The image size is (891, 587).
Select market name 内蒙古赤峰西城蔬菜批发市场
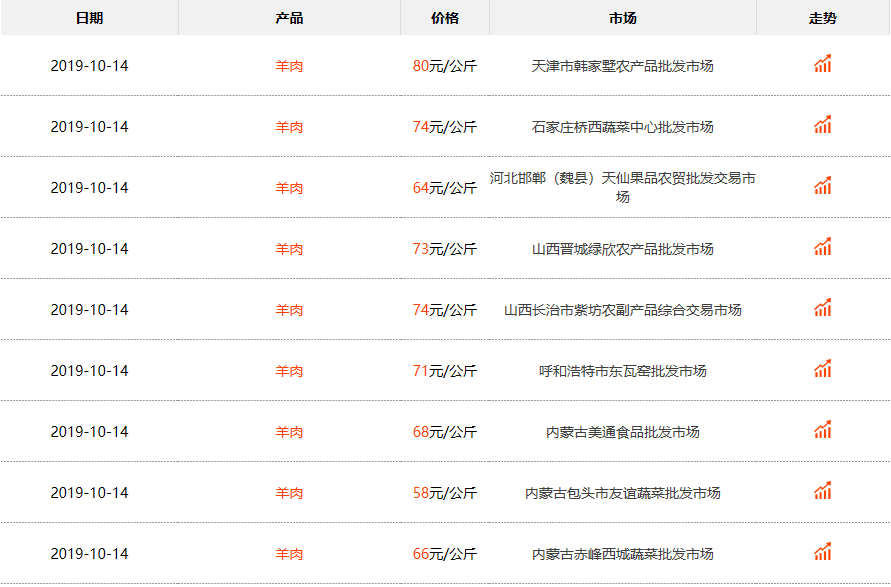[x=623, y=554]
